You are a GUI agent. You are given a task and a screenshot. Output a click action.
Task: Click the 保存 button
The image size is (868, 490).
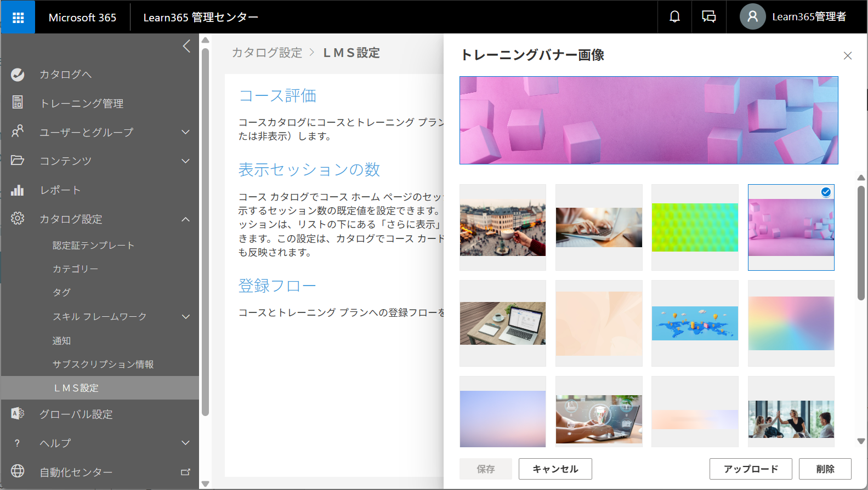point(486,469)
